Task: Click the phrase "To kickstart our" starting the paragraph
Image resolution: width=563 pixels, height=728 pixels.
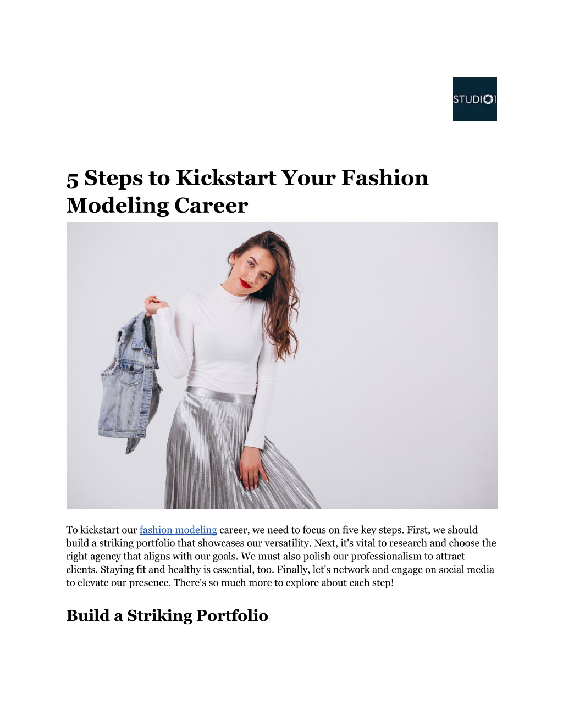Action: (102, 530)
